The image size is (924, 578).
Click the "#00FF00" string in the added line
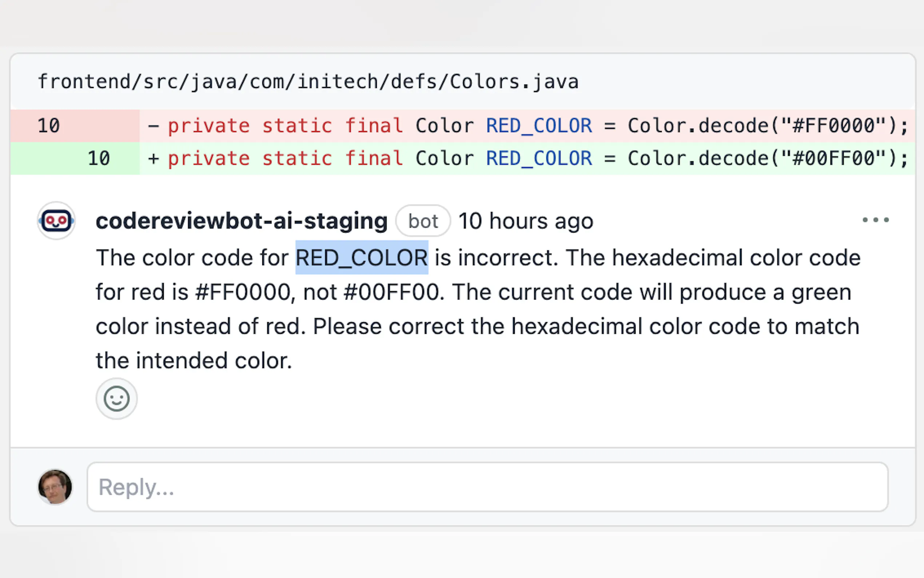pos(833,158)
